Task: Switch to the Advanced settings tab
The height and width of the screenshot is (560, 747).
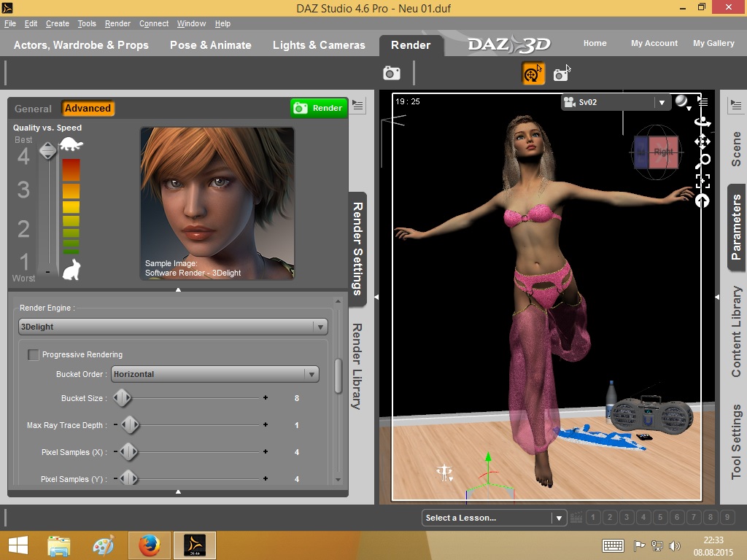Action: [x=88, y=109]
